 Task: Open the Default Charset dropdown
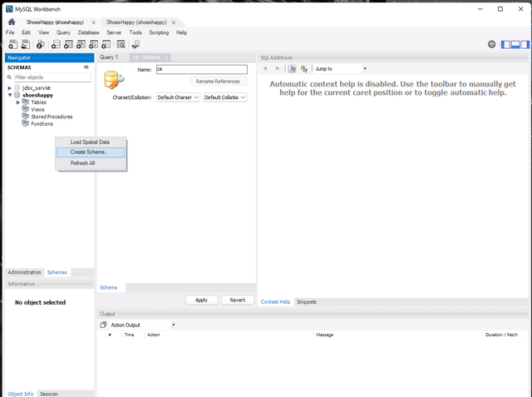[x=178, y=97]
